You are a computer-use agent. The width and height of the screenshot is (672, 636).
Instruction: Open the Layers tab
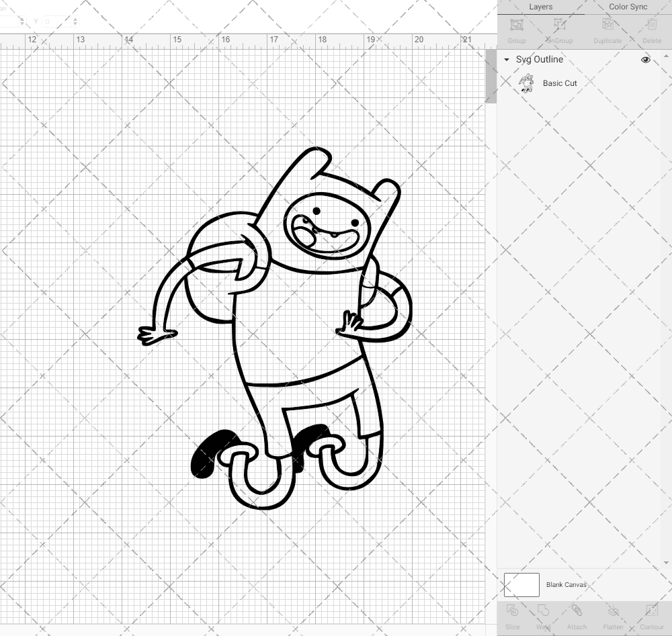click(541, 7)
